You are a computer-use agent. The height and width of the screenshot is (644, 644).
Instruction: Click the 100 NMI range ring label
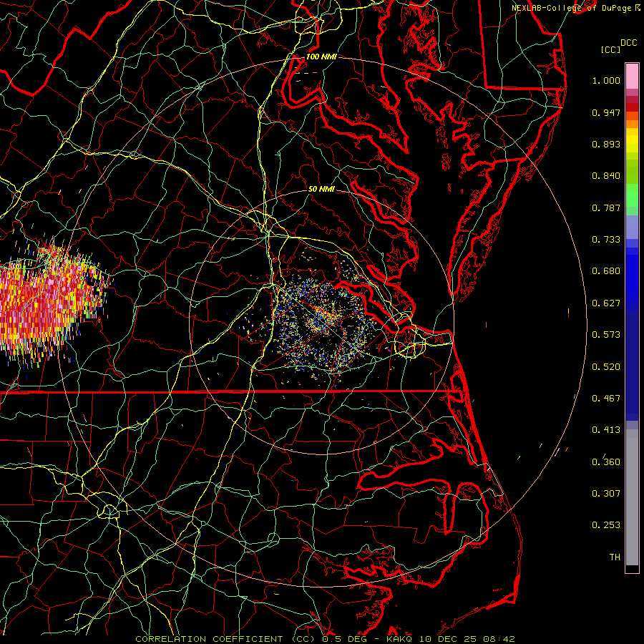pos(321,57)
